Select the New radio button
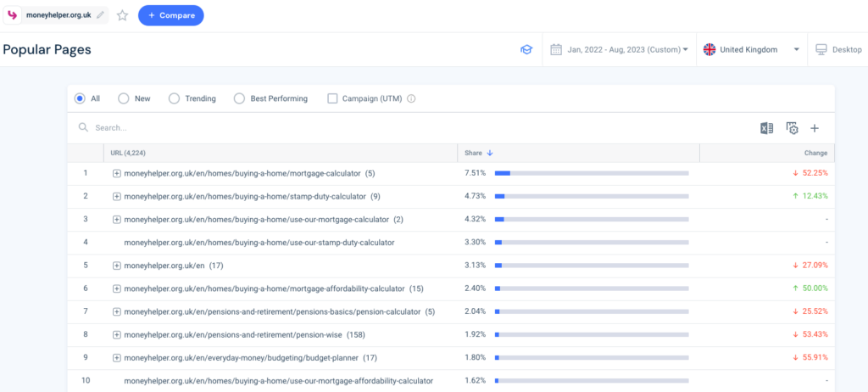 click(x=124, y=98)
